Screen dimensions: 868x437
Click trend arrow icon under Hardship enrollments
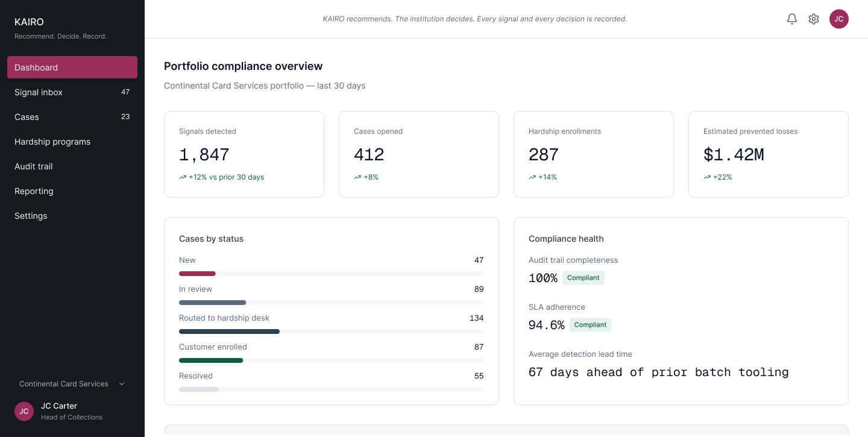[532, 177]
